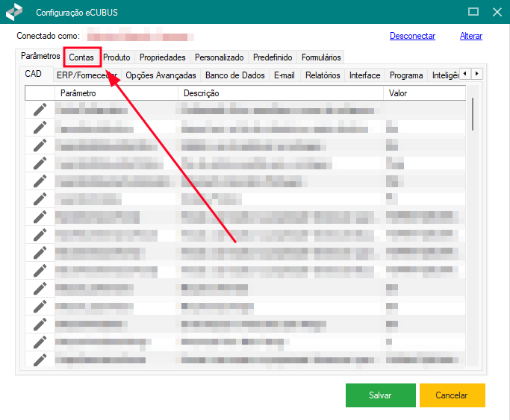The height and width of the screenshot is (420, 510).
Task: Click the Desconectar link
Action: pyautogui.click(x=412, y=36)
